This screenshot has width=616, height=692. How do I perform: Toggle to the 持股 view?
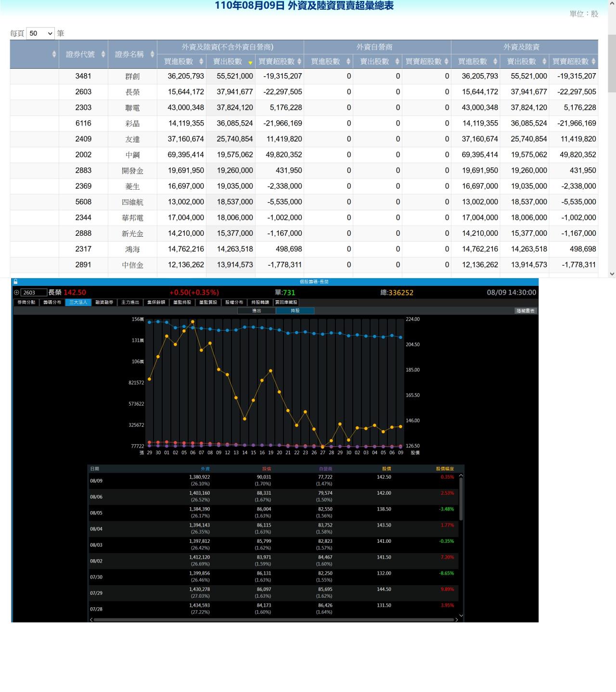click(x=295, y=311)
